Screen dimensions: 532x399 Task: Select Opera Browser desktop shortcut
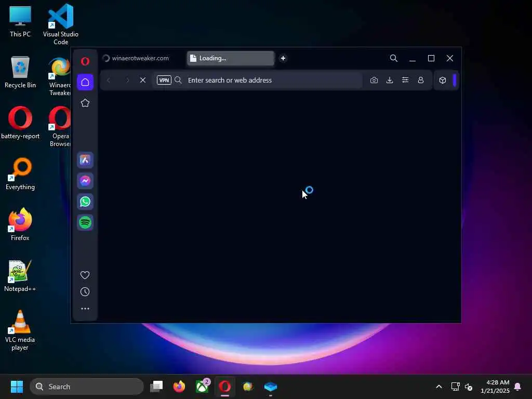point(60,127)
